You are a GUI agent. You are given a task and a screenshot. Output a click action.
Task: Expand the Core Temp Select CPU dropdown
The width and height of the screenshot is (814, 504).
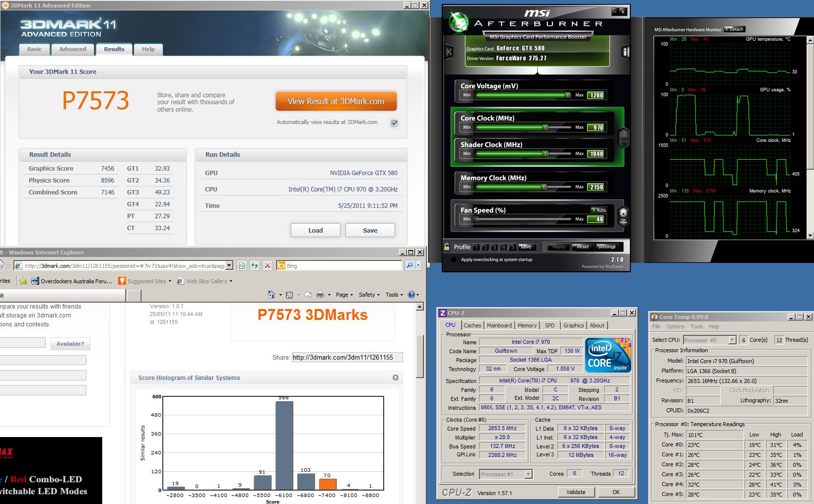(732, 340)
